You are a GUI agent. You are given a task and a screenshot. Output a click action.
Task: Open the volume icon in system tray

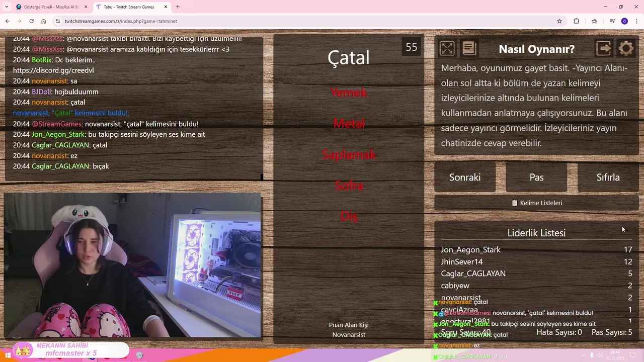pos(600,355)
